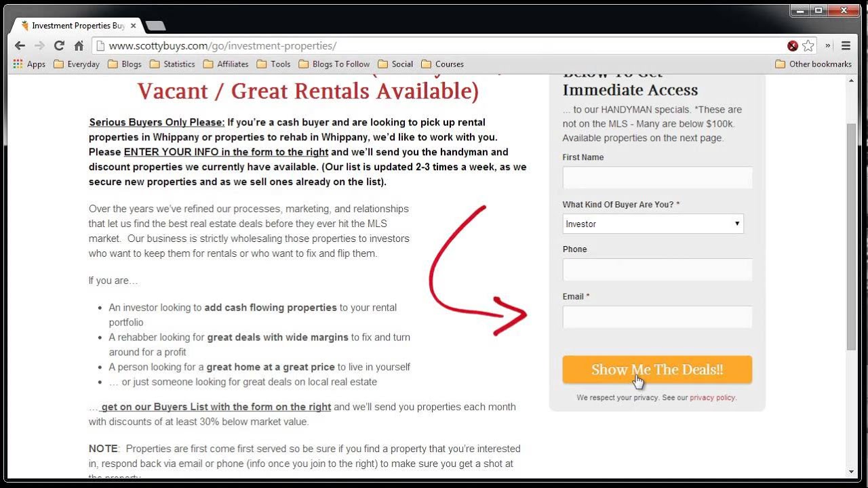868x488 pixels.
Task: Minimize the Chrome window
Action: pyautogui.click(x=801, y=10)
